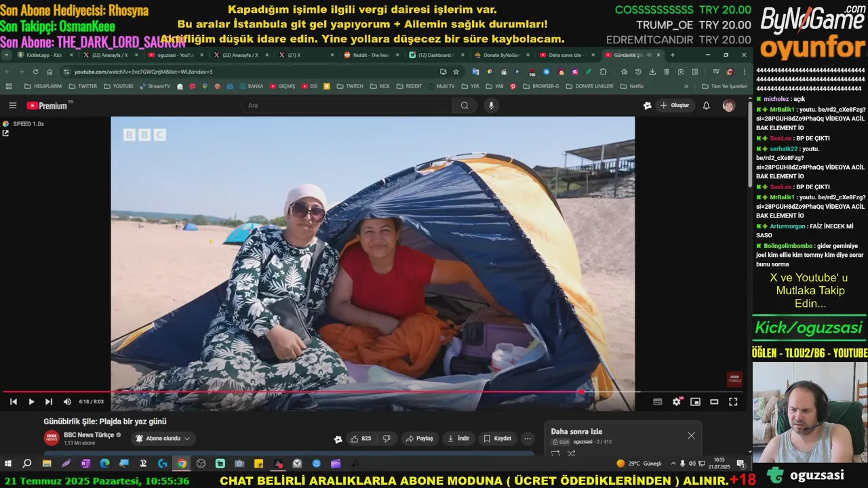868x488 pixels.
Task: Open a new Chrome tab
Action: (672, 55)
